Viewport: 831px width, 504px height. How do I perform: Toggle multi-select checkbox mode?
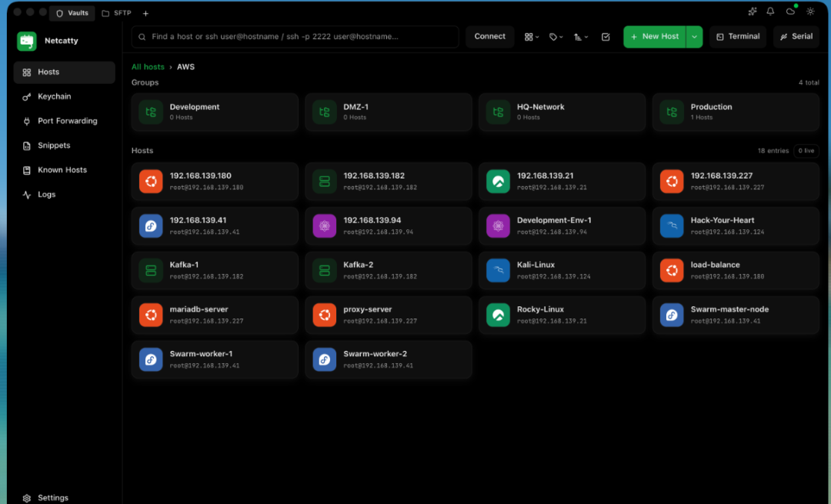click(x=606, y=37)
